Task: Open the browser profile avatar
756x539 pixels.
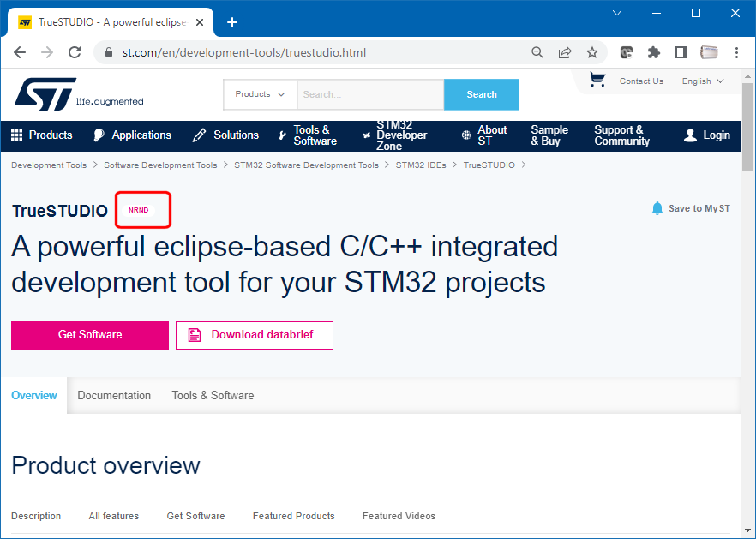Action: [x=709, y=52]
